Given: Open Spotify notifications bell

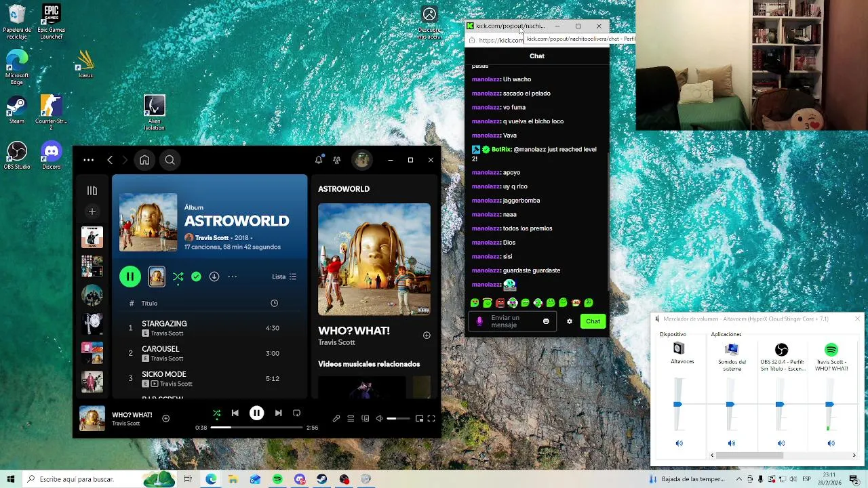Looking at the screenshot, I should [319, 160].
